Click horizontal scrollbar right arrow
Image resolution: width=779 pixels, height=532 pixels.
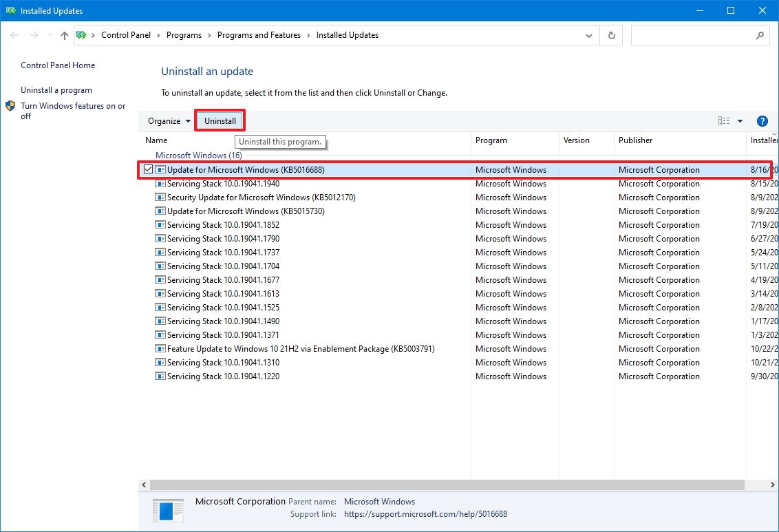click(773, 485)
